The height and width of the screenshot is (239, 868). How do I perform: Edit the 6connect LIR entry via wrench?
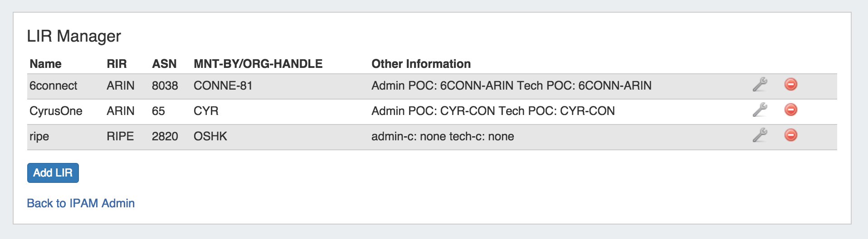point(760,85)
